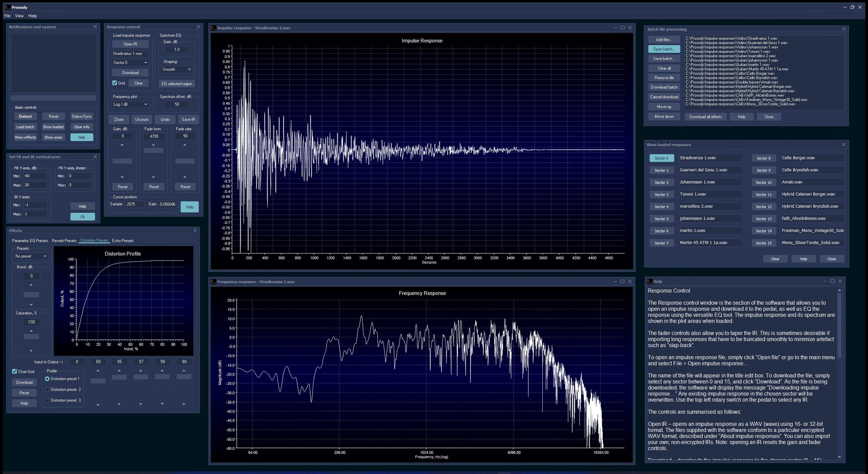Screen dimensions: 868x474
Task: Open File menu from the menu bar
Action: (x=7, y=16)
